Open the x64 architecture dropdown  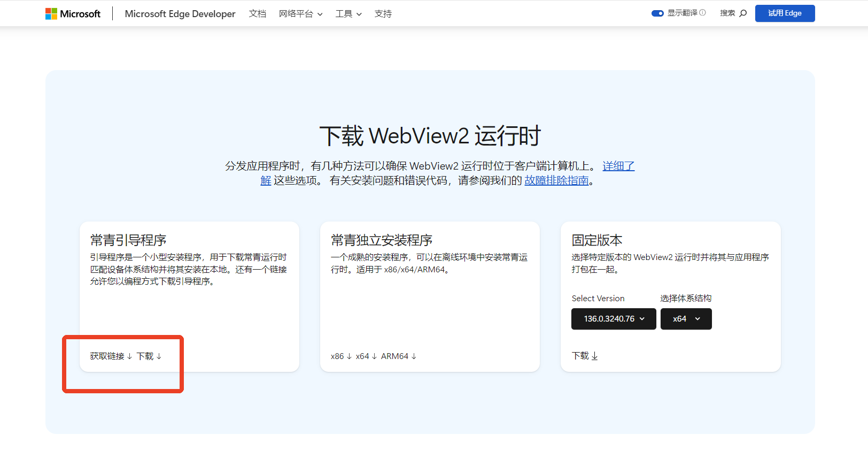pyautogui.click(x=686, y=319)
